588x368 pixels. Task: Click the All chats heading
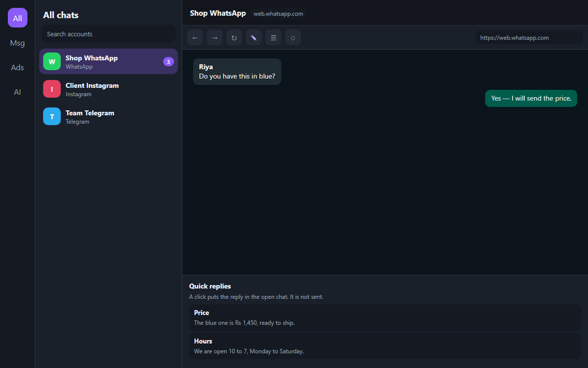[61, 15]
